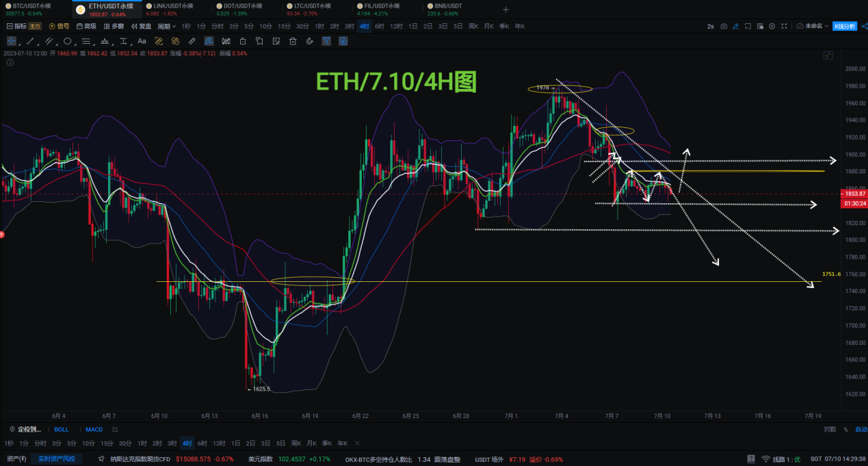This screenshot has width=868, height=466.
Task: Switch to the BNB/USDT tab
Action: [x=457, y=10]
